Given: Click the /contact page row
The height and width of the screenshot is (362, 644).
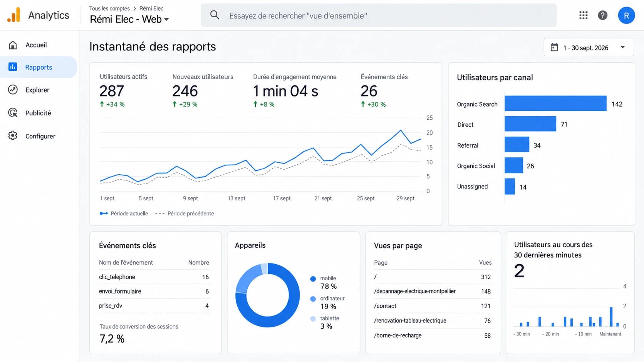Looking at the screenshot, I should coord(433,306).
